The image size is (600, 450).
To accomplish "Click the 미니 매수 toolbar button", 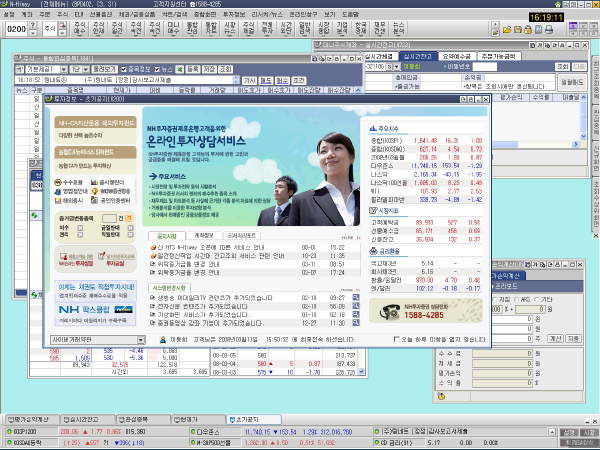I will (x=173, y=29).
